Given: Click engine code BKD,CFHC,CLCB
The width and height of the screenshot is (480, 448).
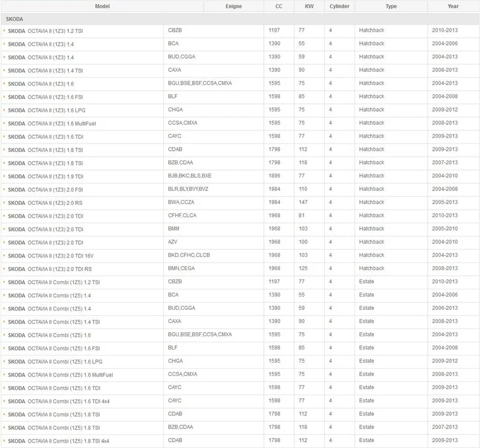Looking at the screenshot, I should pos(189,255).
